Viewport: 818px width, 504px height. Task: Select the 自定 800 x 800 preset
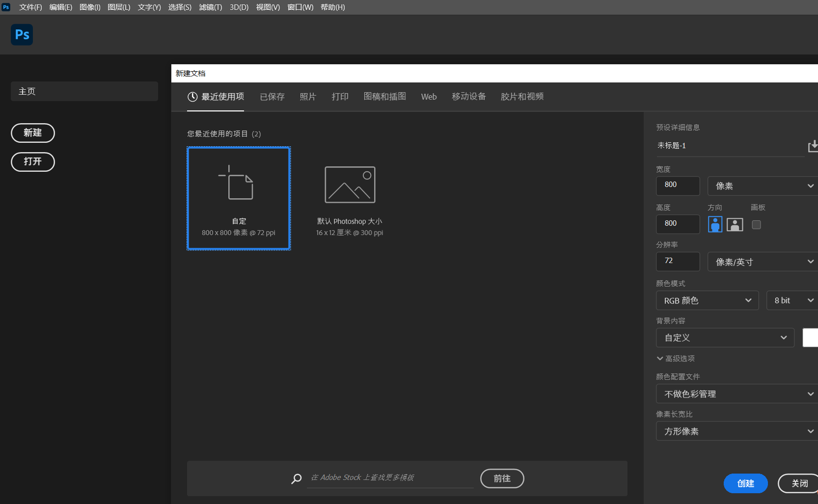pos(239,198)
